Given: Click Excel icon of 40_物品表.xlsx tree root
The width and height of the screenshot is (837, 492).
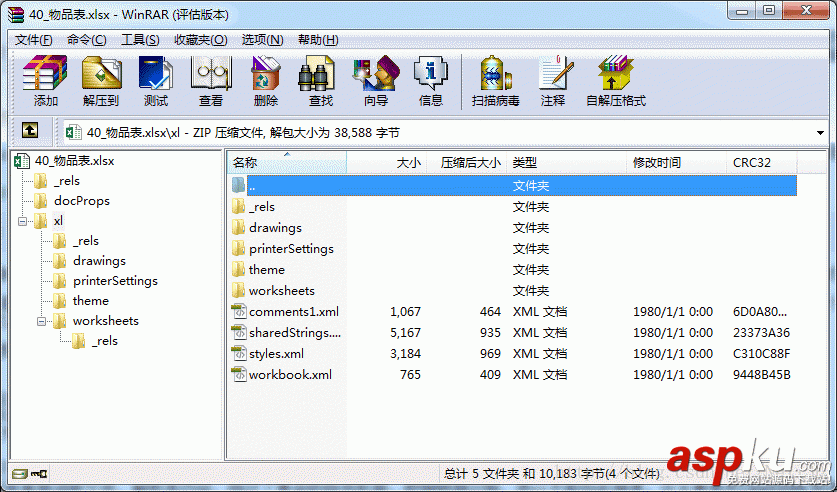Looking at the screenshot, I should (22, 161).
